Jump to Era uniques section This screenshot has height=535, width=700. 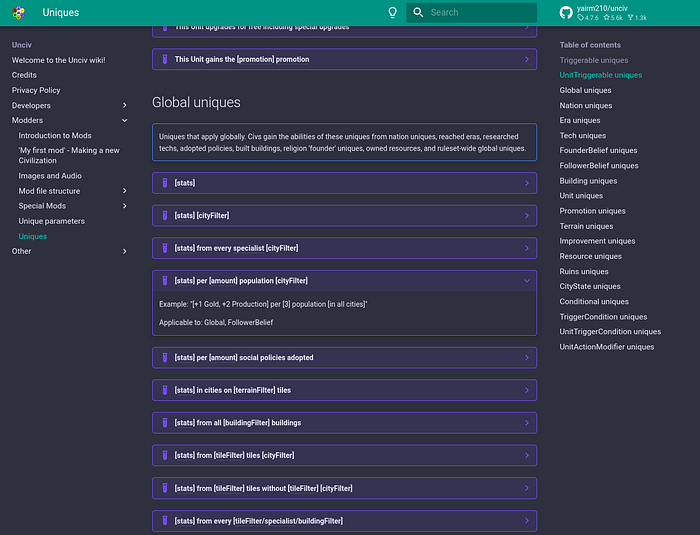coord(579,121)
